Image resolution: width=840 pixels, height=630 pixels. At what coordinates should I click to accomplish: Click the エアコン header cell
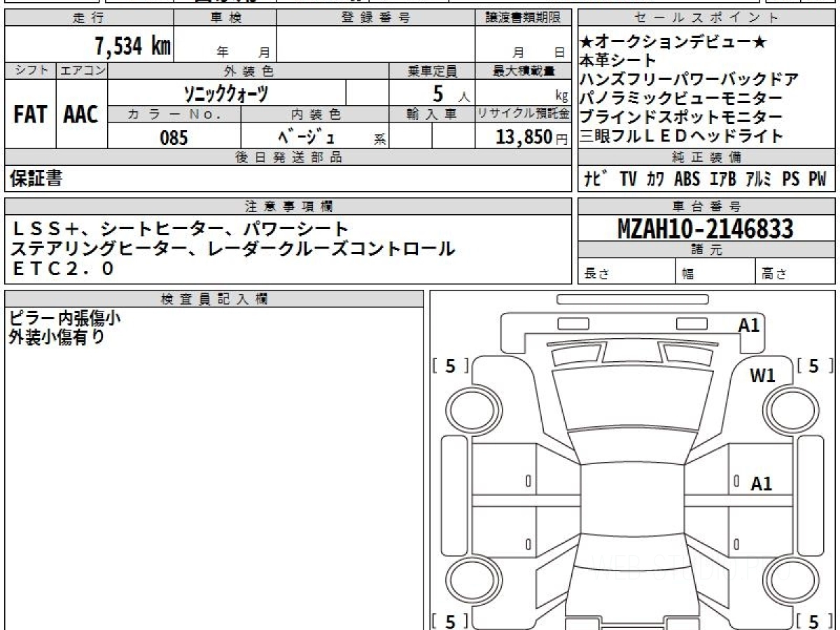pyautogui.click(x=82, y=71)
